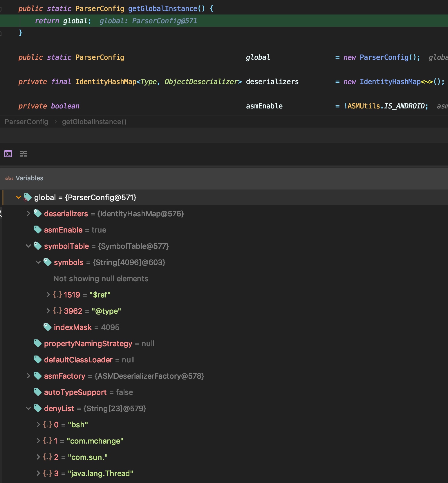Expand the deserializers IdentityHashMap node
This screenshot has width=448, height=483.
pyautogui.click(x=28, y=213)
